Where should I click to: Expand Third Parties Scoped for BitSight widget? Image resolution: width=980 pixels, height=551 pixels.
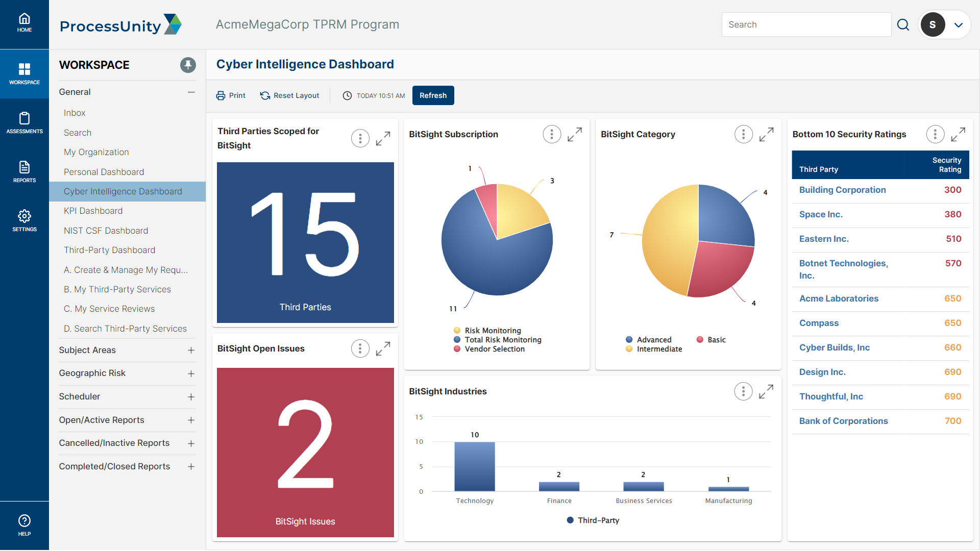[383, 138]
